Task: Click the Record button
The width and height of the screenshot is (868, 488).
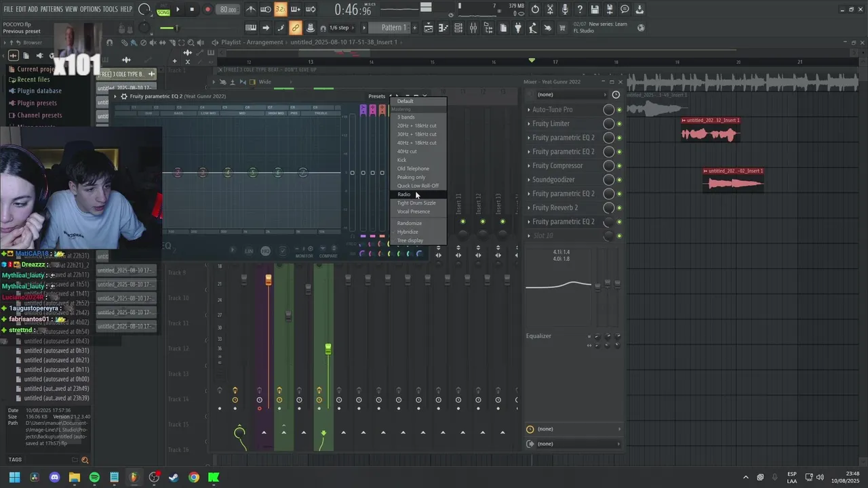Action: [x=208, y=9]
